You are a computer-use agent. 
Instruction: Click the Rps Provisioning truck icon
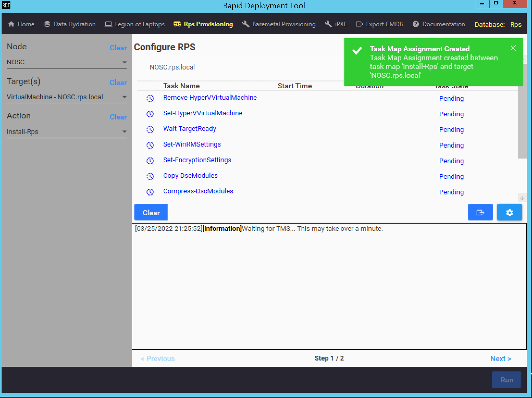(x=177, y=24)
